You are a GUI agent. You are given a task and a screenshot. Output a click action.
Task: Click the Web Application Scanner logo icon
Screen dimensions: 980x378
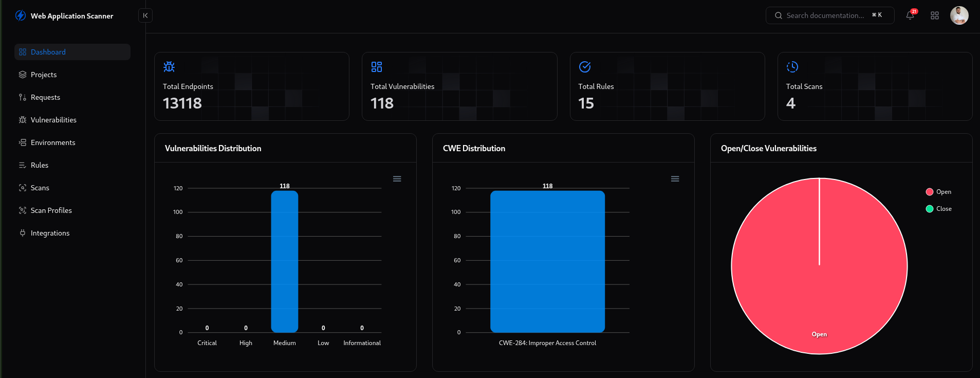point(21,15)
